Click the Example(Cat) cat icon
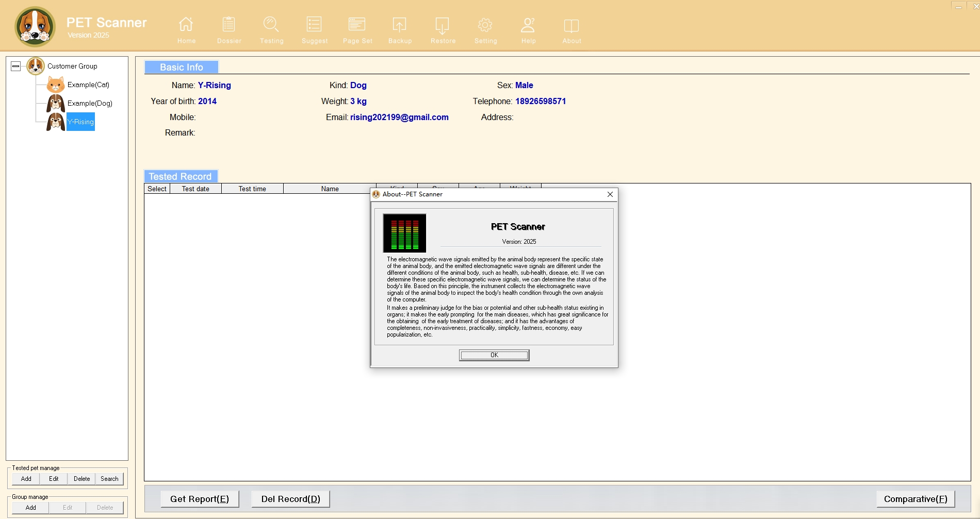Viewport: 980px width, 519px height. click(56, 85)
